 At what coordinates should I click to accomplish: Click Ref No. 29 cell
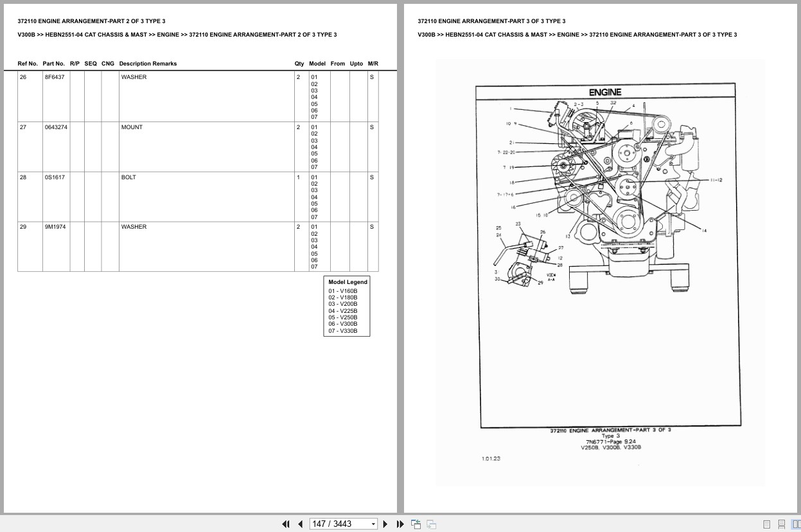coord(30,246)
